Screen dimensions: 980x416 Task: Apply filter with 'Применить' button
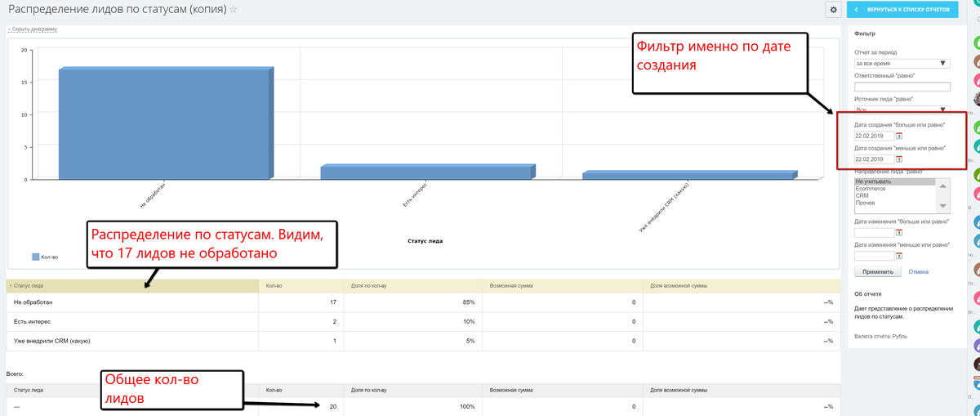[x=878, y=271]
